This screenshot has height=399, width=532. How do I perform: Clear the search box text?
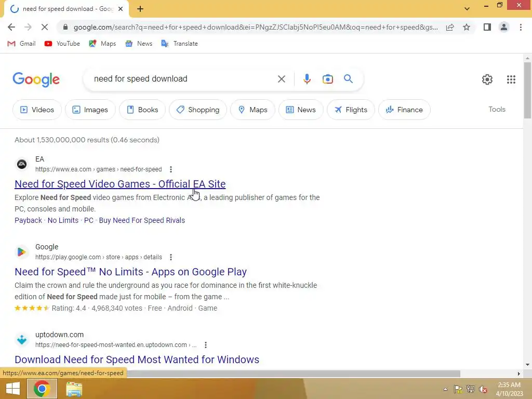[281, 79]
